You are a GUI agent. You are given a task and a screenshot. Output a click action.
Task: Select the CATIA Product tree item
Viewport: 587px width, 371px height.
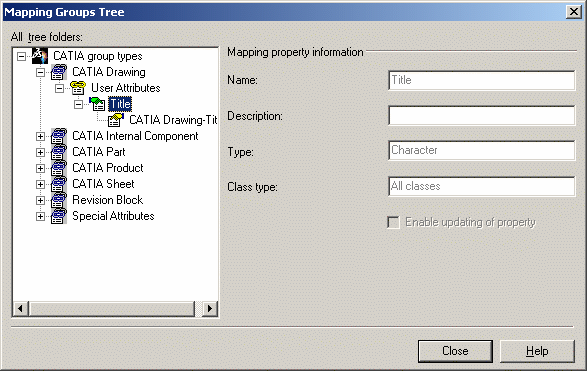(x=107, y=168)
